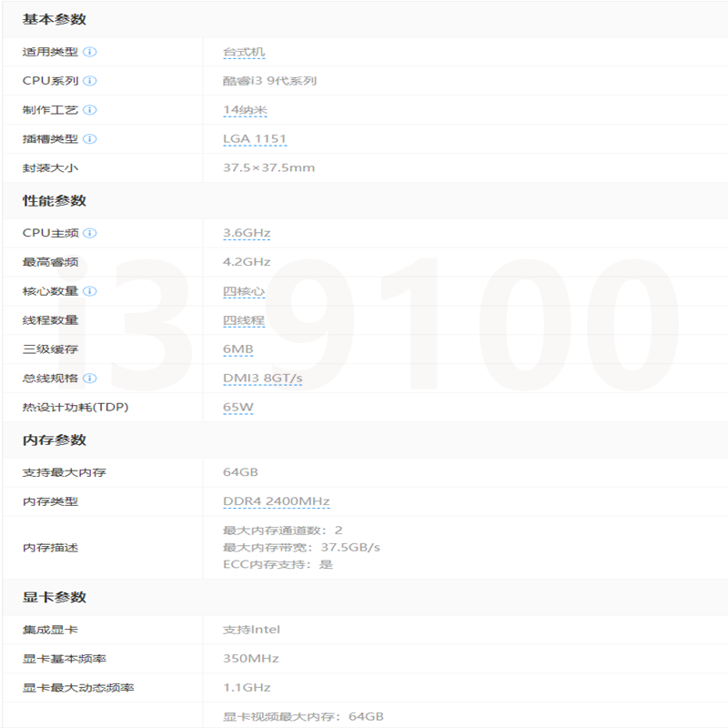
Task: Select ECC内存支持：是 text
Action: 278,564
